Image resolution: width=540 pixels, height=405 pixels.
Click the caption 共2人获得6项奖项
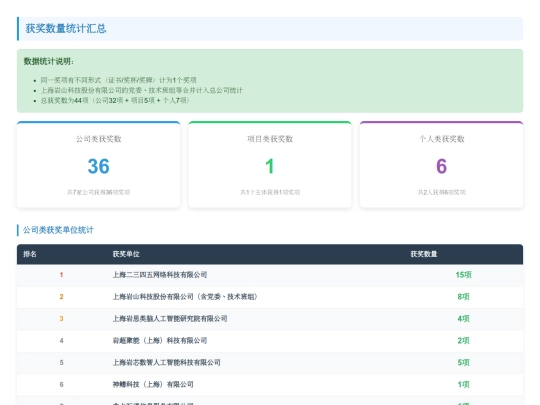pos(442,192)
